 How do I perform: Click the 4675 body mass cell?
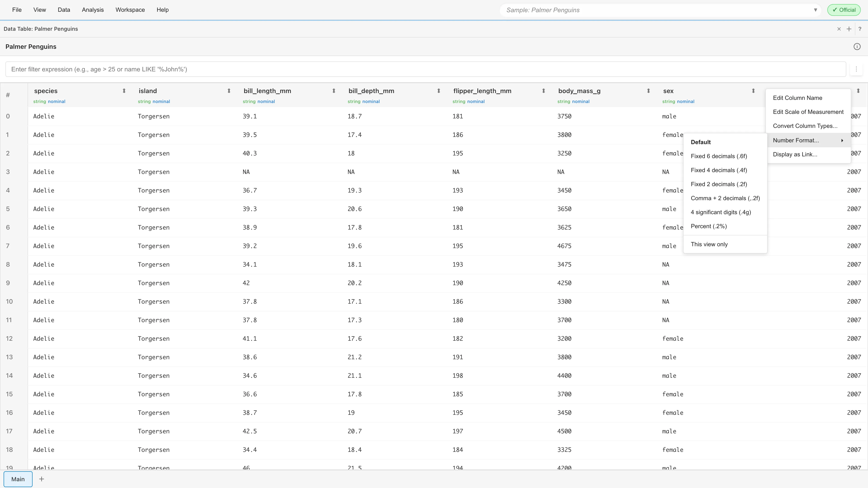(x=564, y=246)
